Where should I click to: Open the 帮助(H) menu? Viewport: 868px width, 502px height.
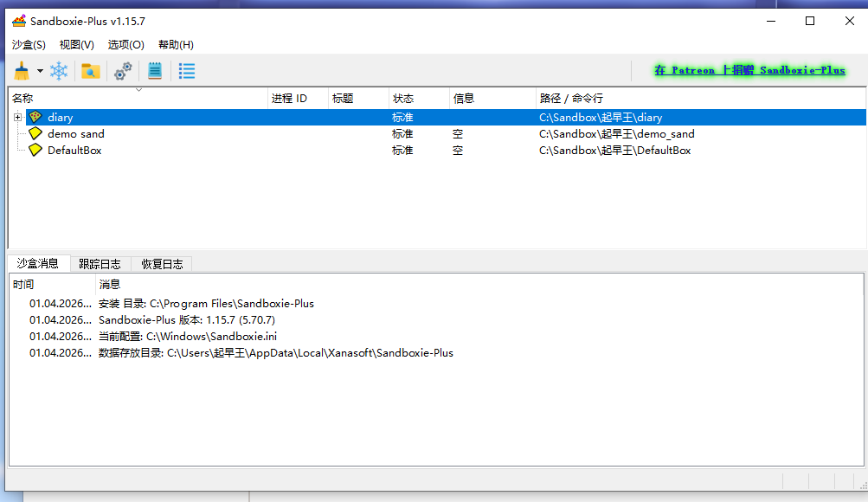(176, 45)
